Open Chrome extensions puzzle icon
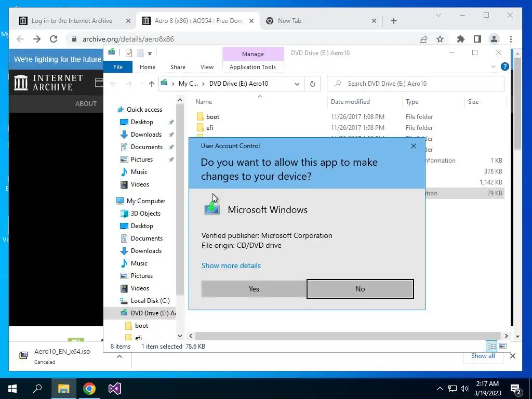Image resolution: width=532 pixels, height=399 pixels. coord(461,39)
